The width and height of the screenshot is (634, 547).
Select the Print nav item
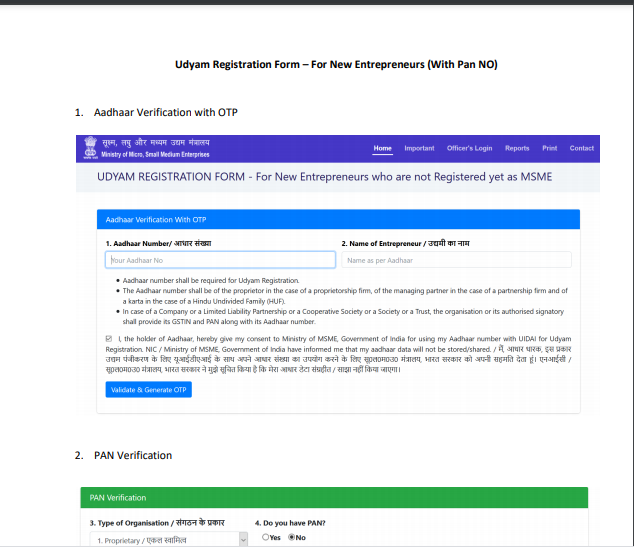[549, 148]
